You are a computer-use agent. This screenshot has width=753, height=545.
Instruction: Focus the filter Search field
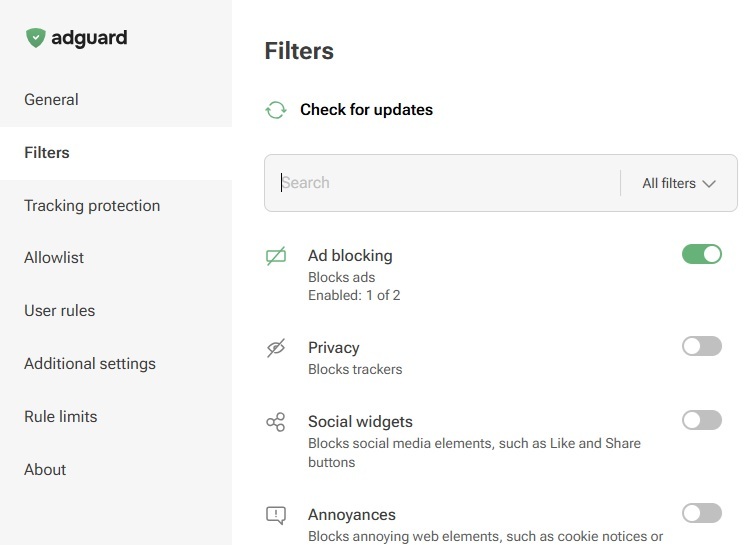point(442,183)
